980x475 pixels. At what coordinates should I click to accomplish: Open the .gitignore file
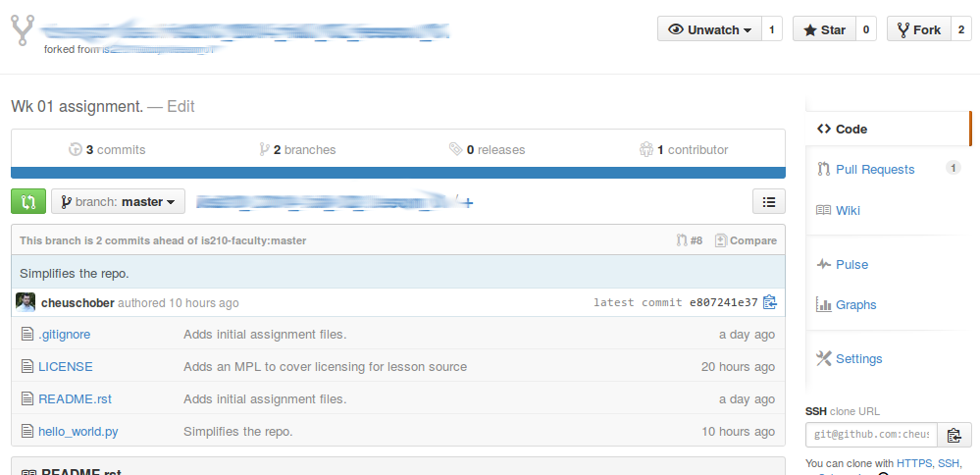click(65, 335)
